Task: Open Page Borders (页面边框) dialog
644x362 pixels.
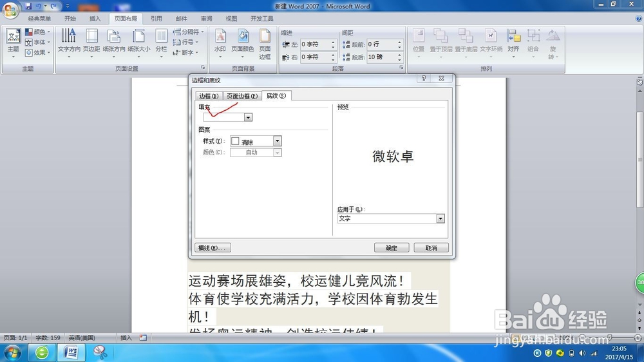Action: 265,44
